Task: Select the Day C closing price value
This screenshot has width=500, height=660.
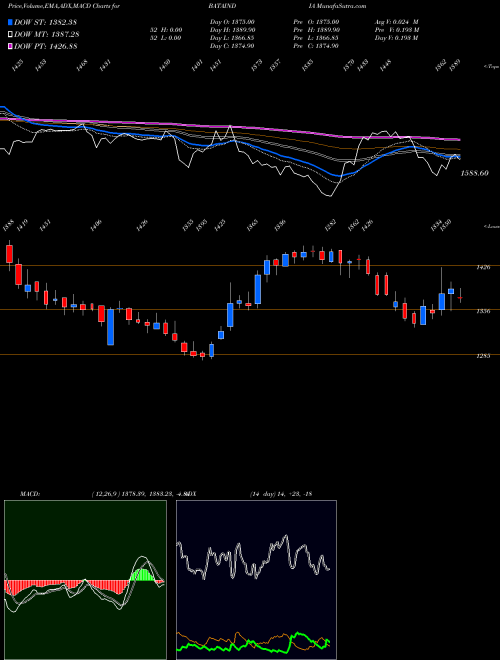Action: click(242, 46)
